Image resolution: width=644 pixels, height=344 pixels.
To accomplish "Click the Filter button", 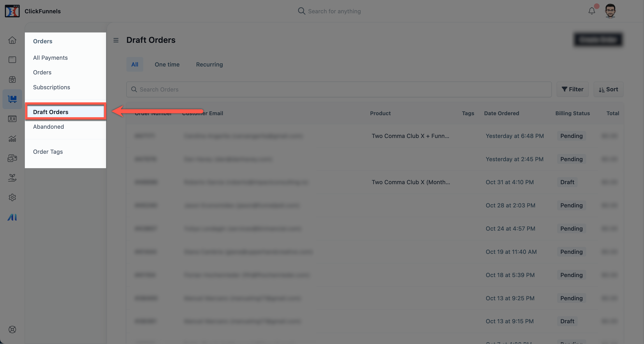I will [x=572, y=89].
